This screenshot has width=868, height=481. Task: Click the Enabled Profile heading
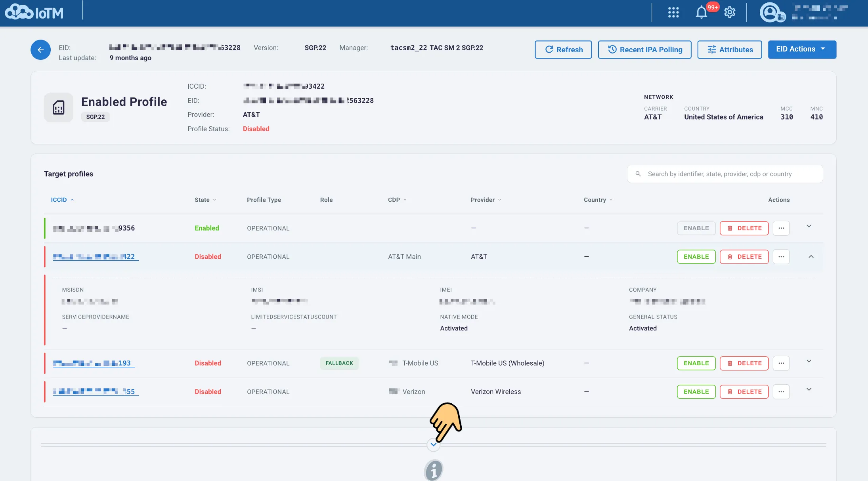tap(124, 102)
